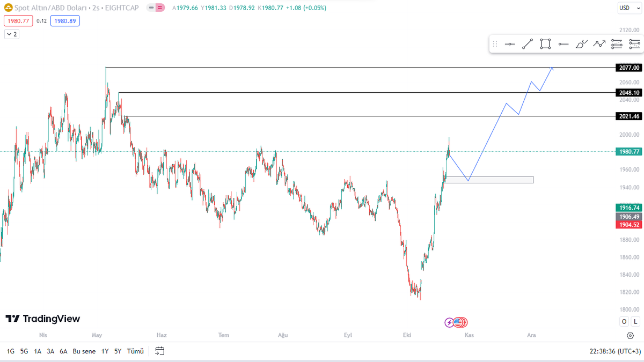Toggle the symbol status pill near EIGHTCAP
Screen dimensions: 644x362
(155, 8)
